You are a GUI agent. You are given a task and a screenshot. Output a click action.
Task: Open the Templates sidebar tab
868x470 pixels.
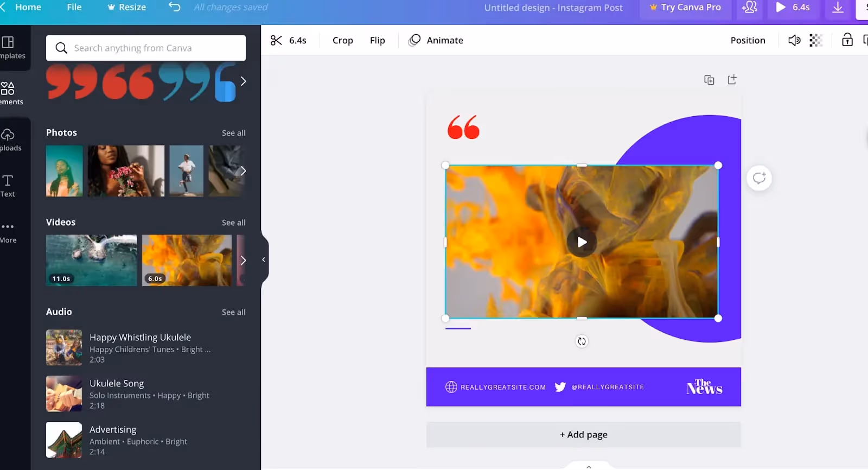click(12, 48)
